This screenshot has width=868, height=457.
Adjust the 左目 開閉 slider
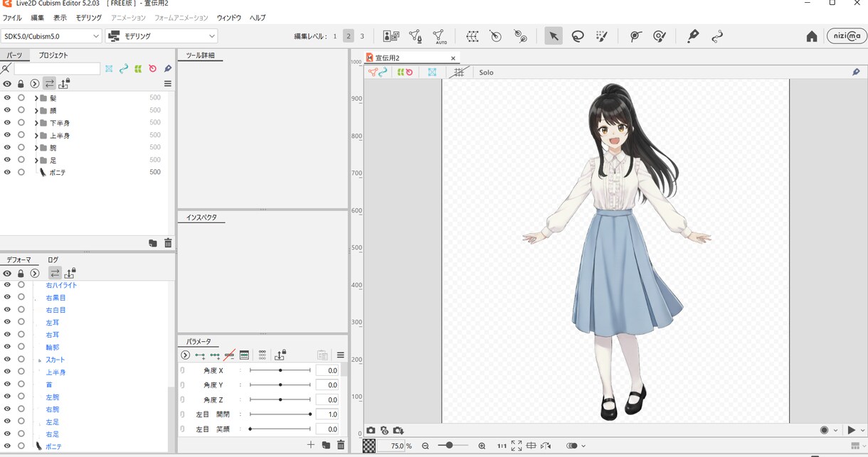[x=280, y=414]
